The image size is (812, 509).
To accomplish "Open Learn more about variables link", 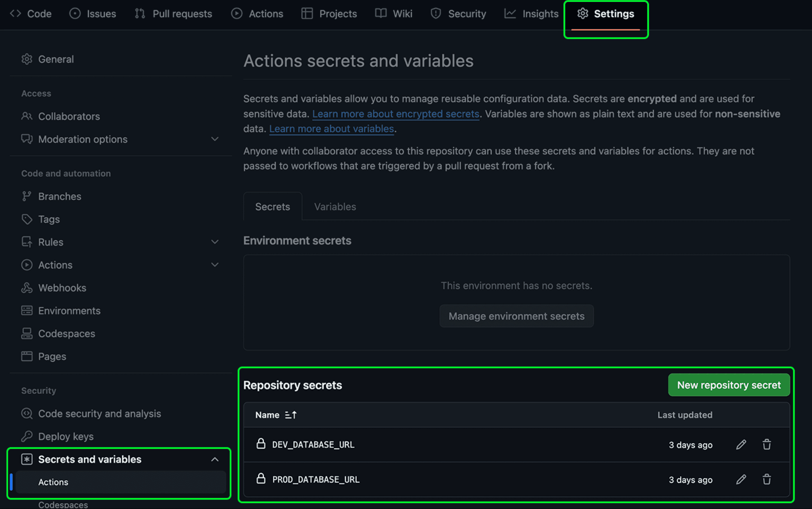I will pos(331,129).
